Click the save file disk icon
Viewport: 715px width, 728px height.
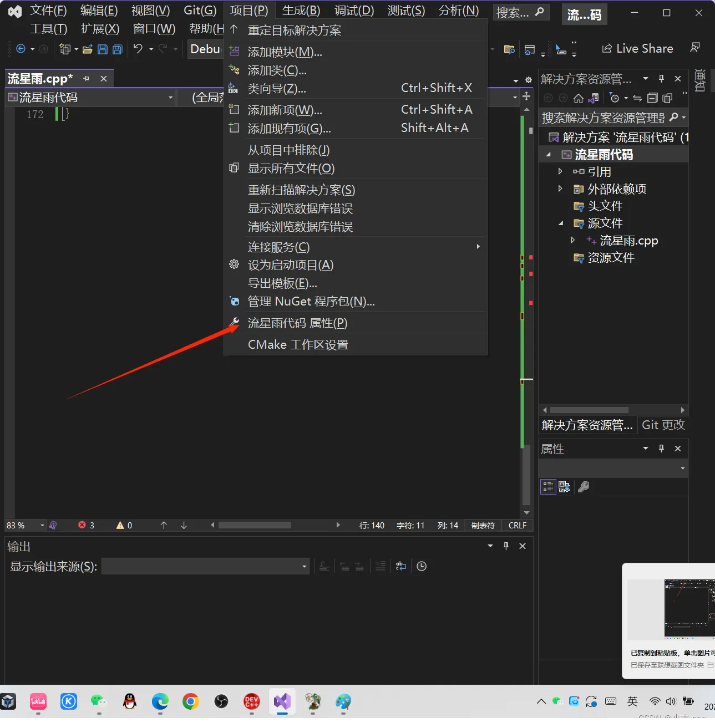(103, 49)
